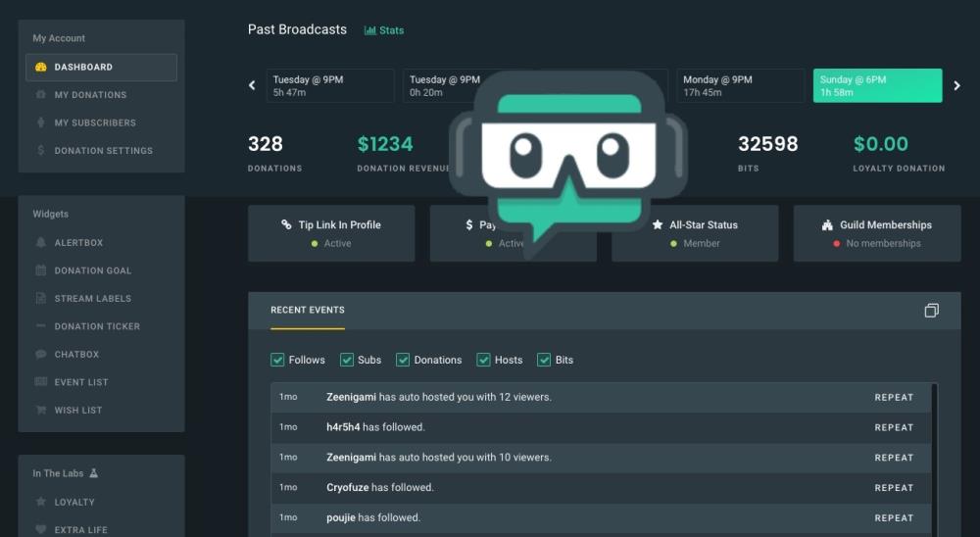Click the Loyalty star icon
Viewport: 980px width, 537px height.
pos(40,502)
